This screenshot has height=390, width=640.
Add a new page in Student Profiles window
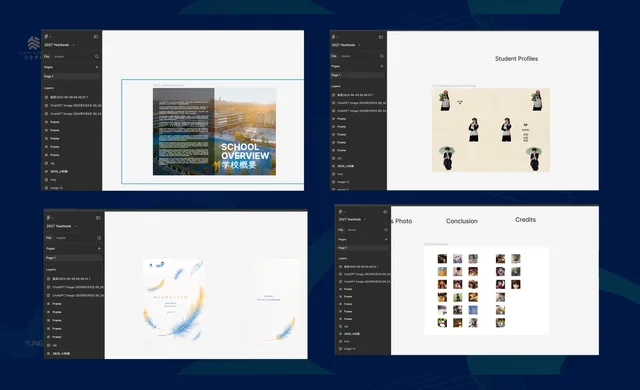pyautogui.click(x=382, y=66)
